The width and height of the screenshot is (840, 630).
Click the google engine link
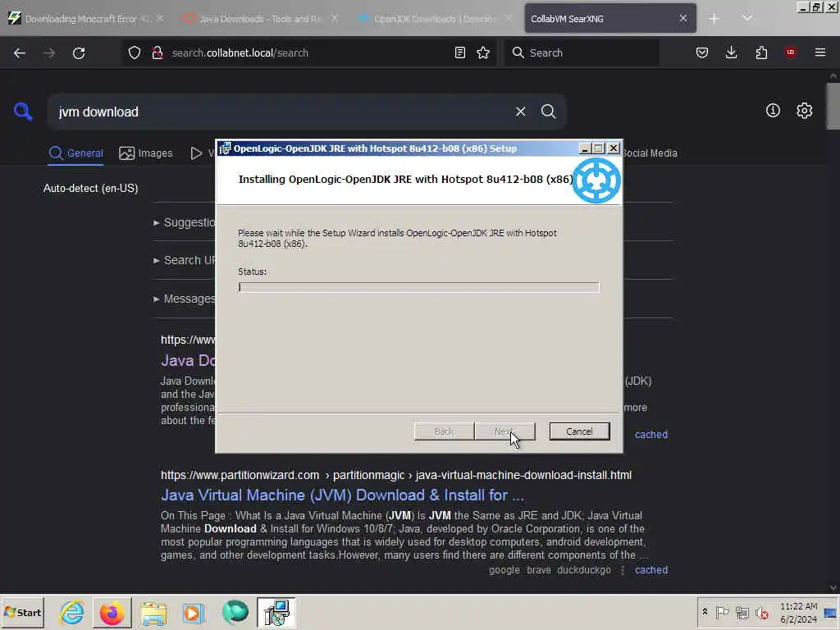(x=504, y=570)
